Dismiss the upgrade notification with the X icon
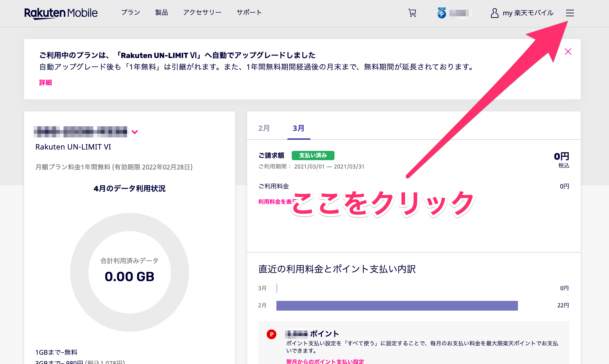The image size is (609, 364). (x=568, y=52)
